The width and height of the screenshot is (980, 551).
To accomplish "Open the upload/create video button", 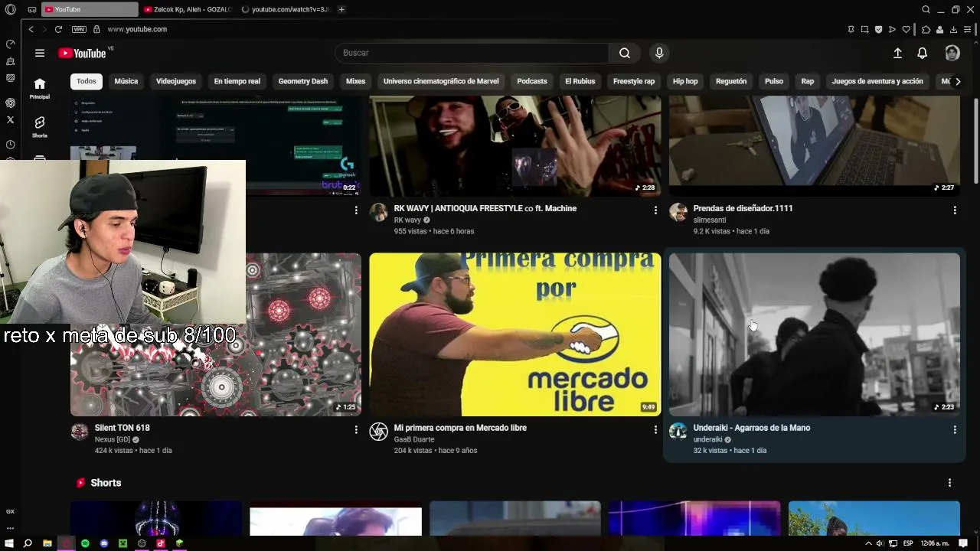I will 897,53.
